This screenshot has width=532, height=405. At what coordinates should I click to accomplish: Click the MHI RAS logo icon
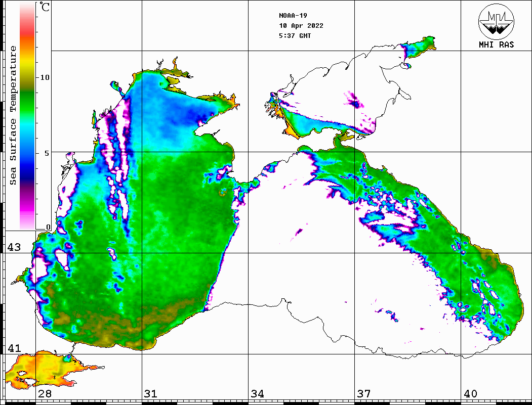[x=496, y=22]
